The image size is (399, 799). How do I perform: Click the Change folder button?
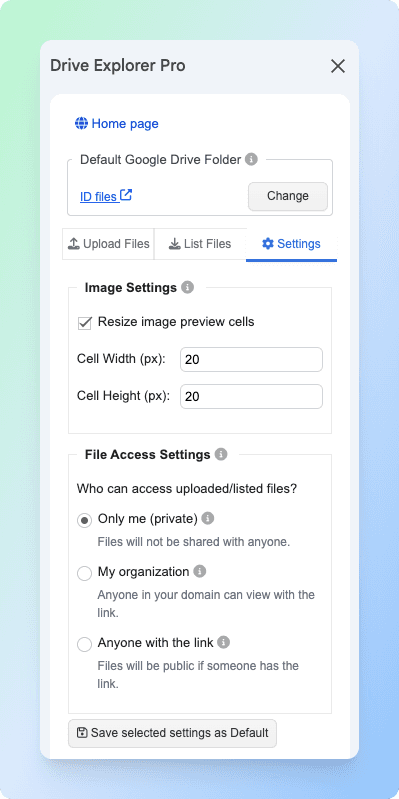tap(288, 196)
